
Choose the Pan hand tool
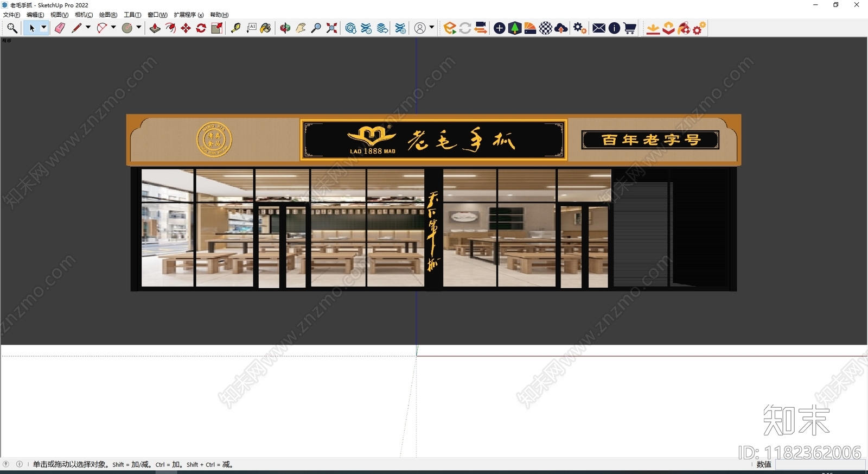pos(301,28)
